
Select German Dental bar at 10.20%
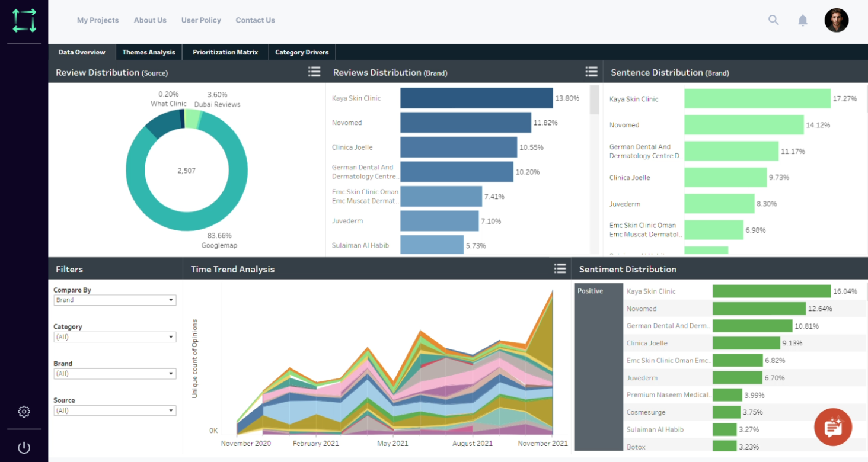tap(457, 172)
